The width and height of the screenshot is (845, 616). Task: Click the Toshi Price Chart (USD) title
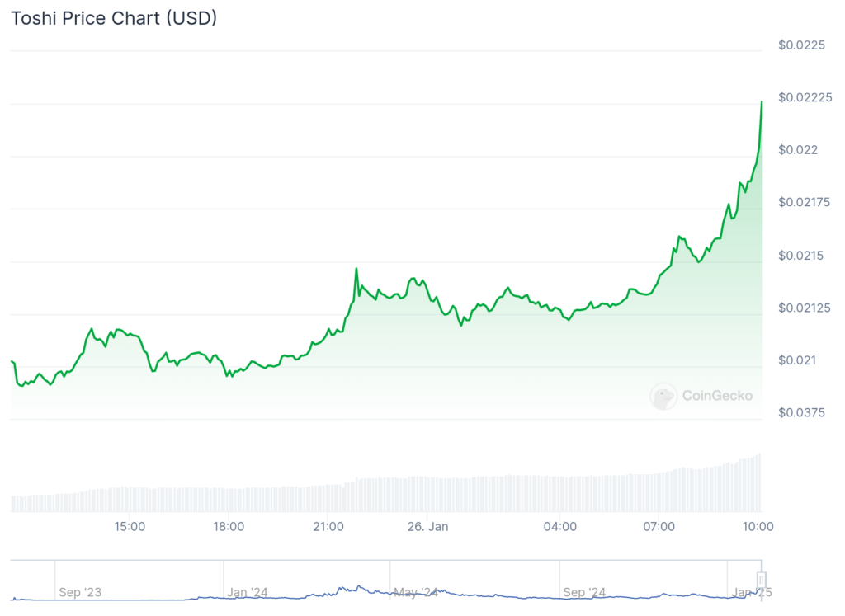point(114,18)
